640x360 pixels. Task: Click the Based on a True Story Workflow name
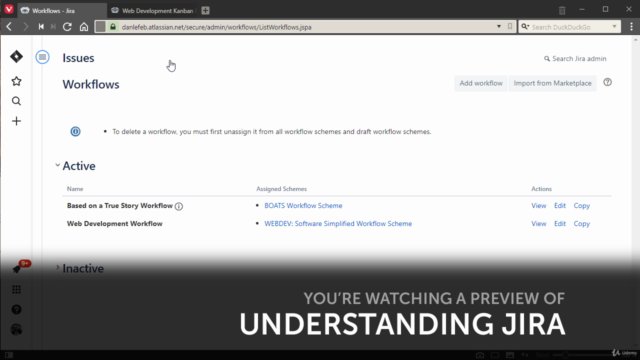[120, 206]
